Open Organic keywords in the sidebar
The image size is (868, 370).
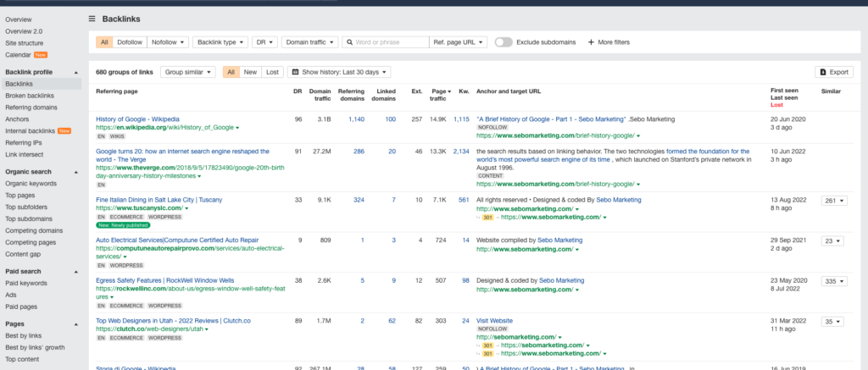(x=31, y=184)
